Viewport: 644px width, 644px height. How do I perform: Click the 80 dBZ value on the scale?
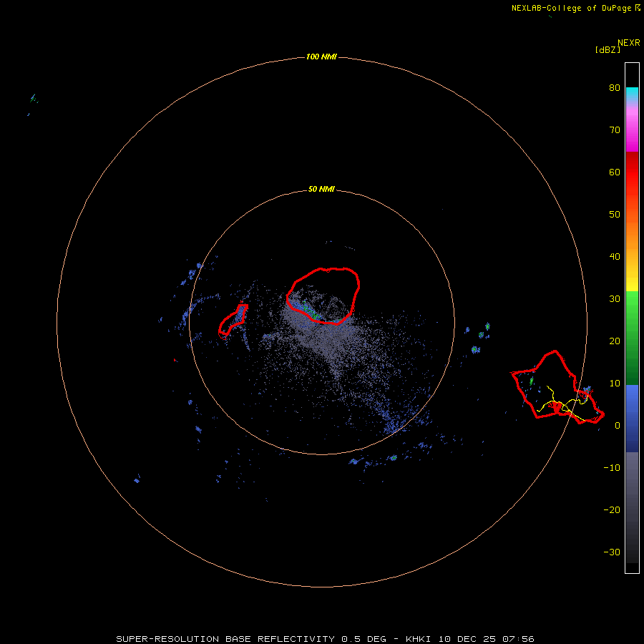coord(615,87)
